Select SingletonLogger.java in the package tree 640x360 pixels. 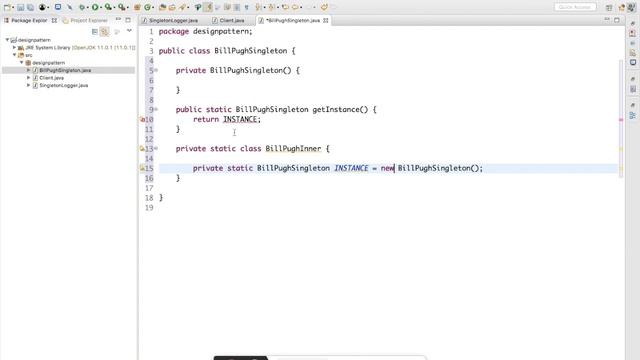(64, 85)
